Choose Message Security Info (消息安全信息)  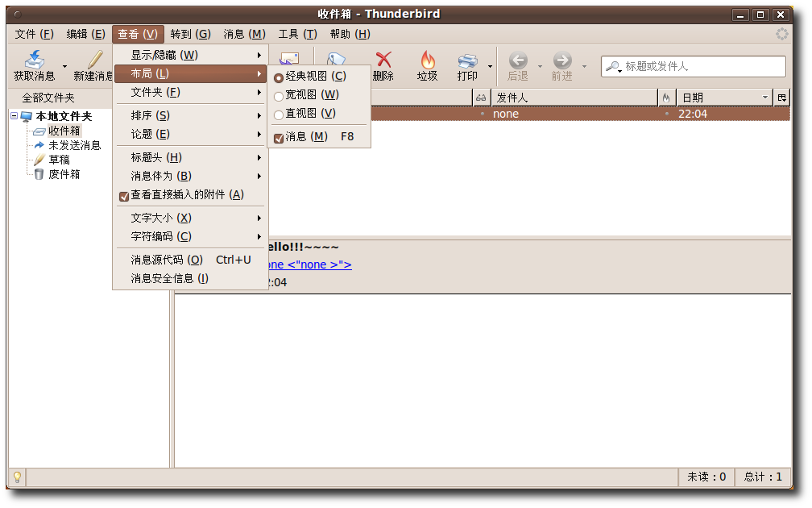(190, 279)
